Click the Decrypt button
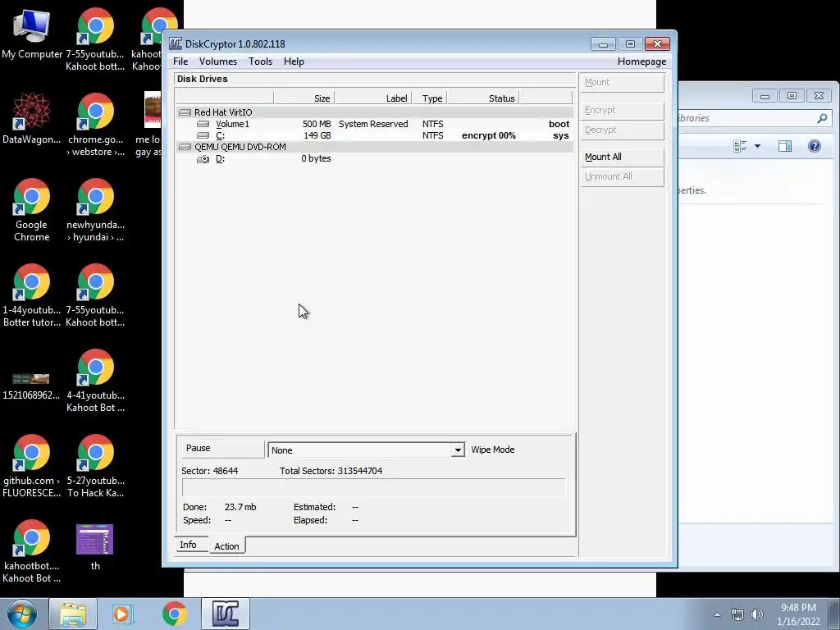This screenshot has height=630, width=840. pos(622,130)
